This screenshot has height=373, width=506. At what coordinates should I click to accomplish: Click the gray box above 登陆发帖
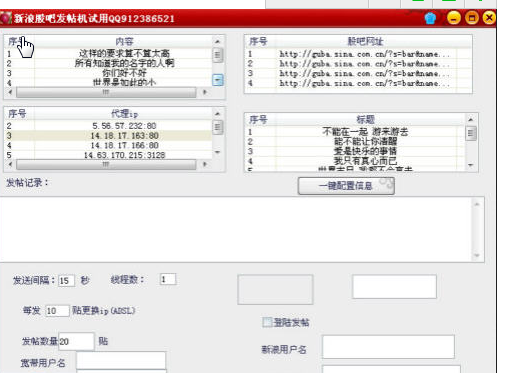[275, 289]
